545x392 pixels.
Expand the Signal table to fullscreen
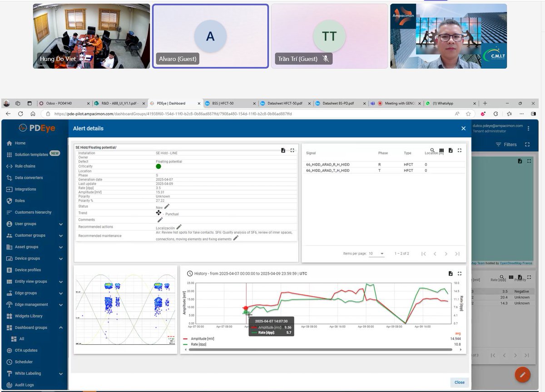[x=460, y=150]
